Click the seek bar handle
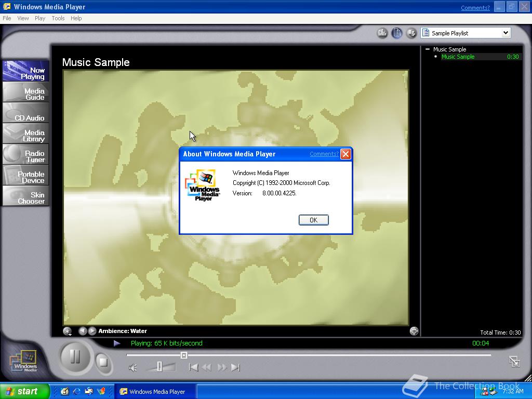The width and height of the screenshot is (532, 399). tap(184, 355)
